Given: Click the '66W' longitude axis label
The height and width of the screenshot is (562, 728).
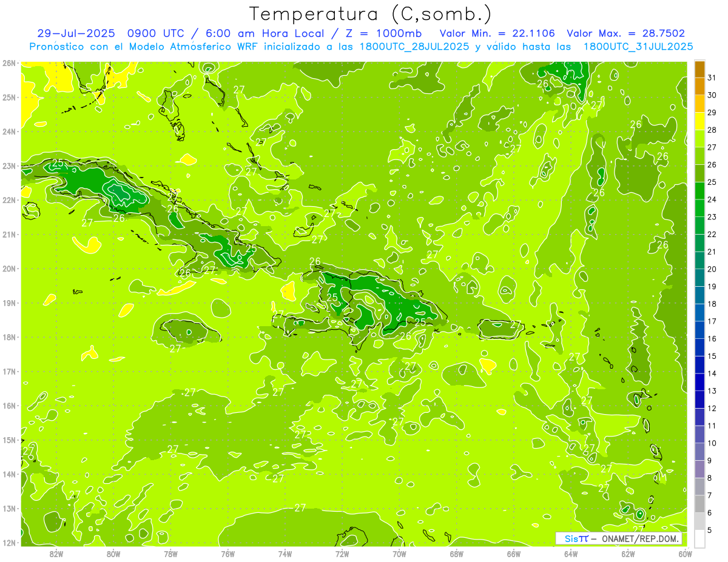Looking at the screenshot, I should point(514,554).
